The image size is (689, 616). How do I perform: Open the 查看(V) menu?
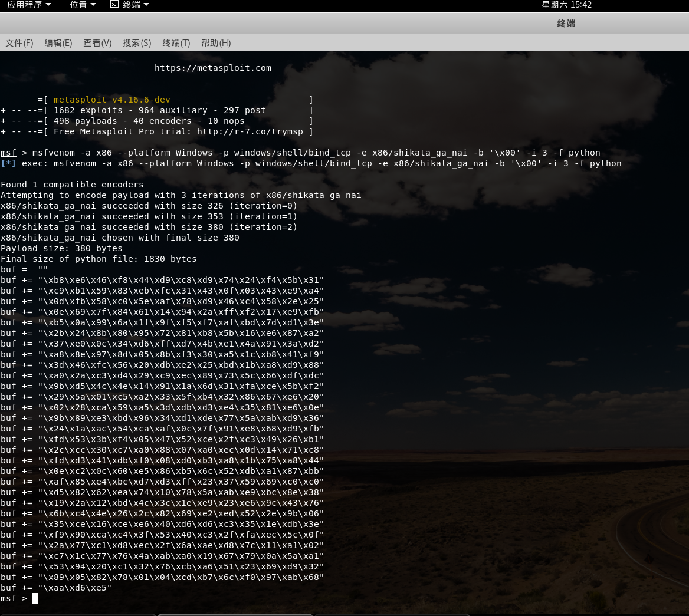pos(97,43)
